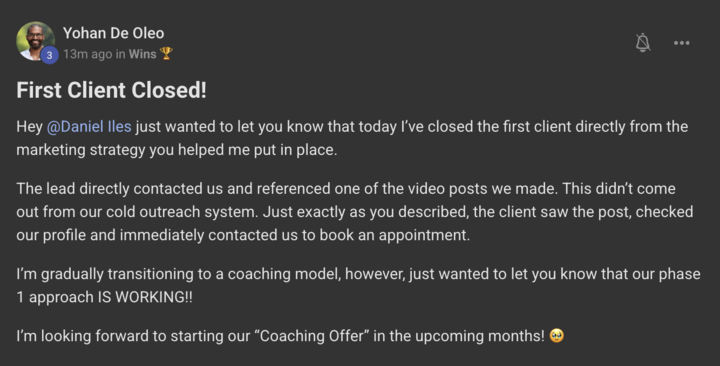This screenshot has width=720, height=366.
Task: Open the First Client Closed! post title
Action: (112, 90)
